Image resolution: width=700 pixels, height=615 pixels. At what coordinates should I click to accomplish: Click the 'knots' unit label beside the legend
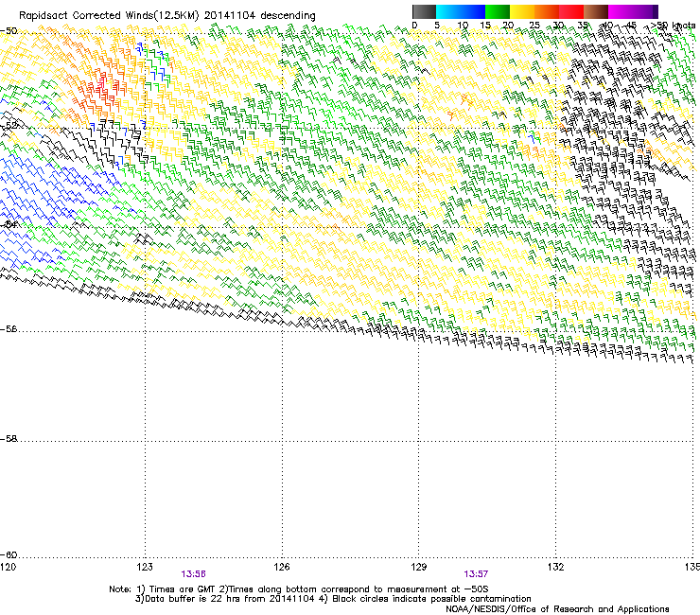(x=684, y=26)
